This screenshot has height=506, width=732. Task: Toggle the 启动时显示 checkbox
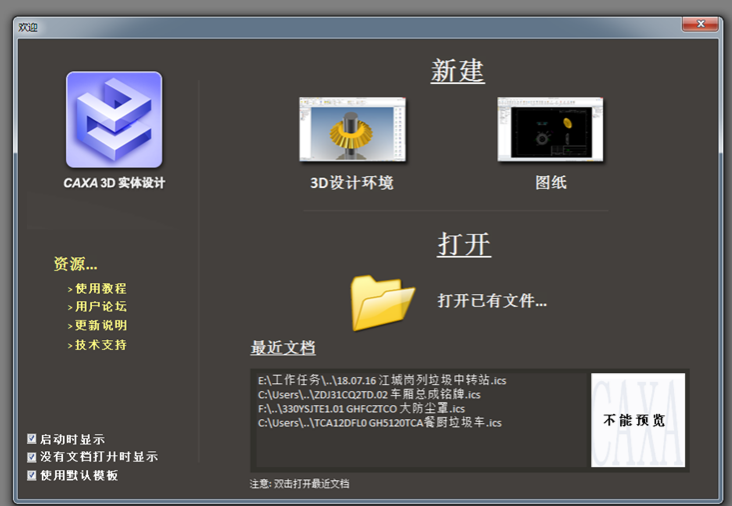32,439
